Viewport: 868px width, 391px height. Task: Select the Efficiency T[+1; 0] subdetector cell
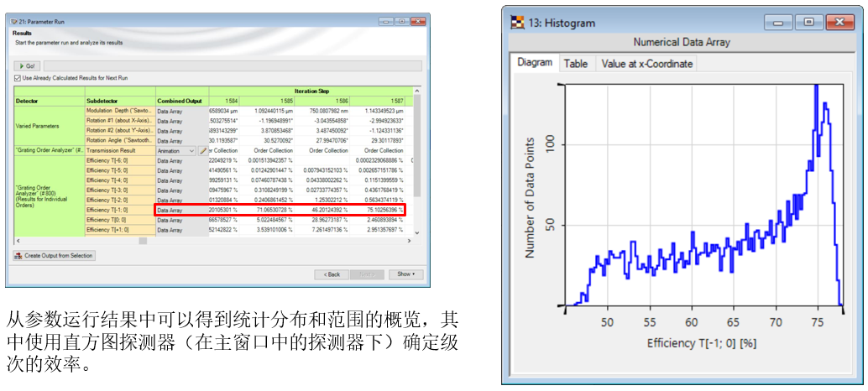tap(120, 230)
